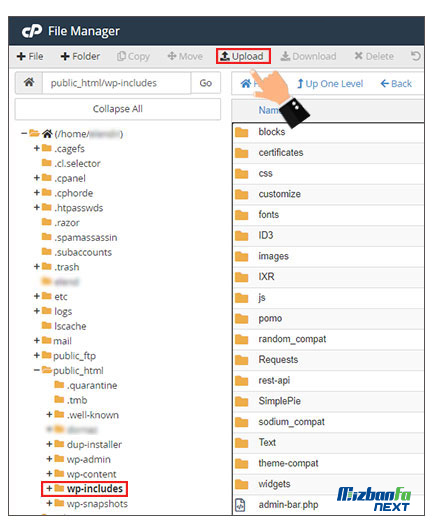Expand the etc folder
Viewport: 433px width, 524px height.
pos(37,296)
